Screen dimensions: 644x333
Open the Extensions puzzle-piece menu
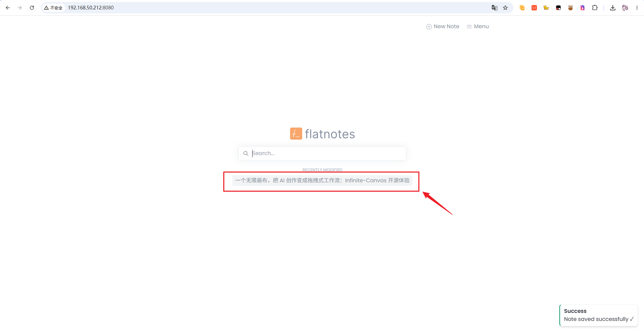pyautogui.click(x=595, y=8)
